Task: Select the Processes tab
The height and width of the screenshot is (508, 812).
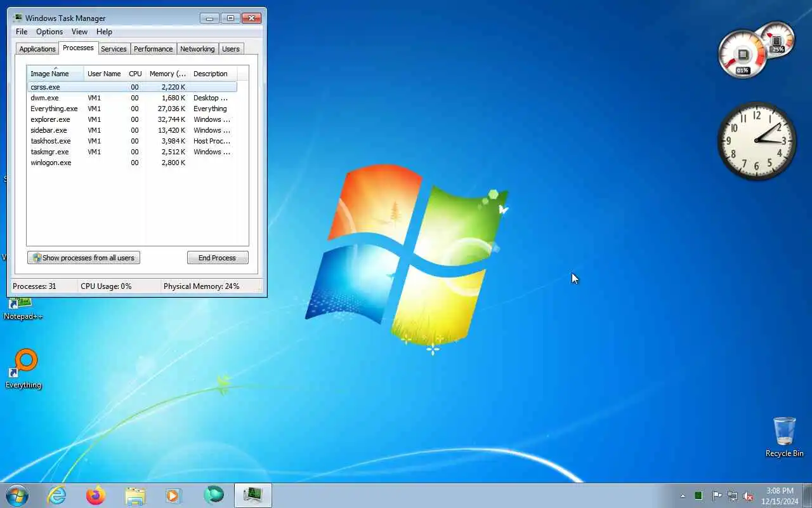Action: (x=78, y=48)
